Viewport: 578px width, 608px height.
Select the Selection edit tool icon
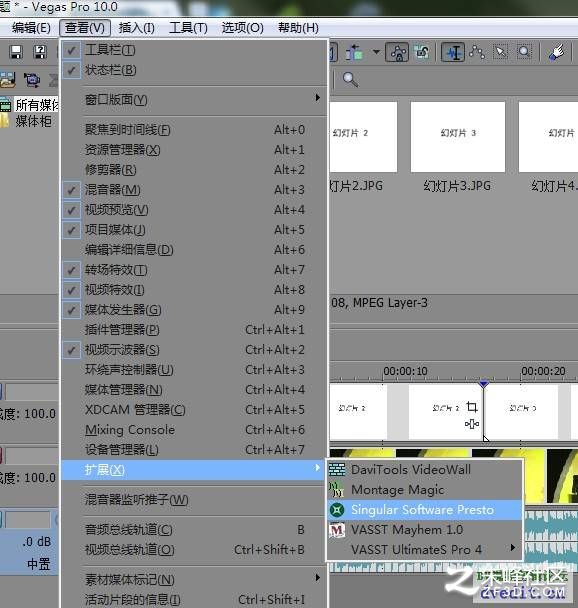[500, 52]
